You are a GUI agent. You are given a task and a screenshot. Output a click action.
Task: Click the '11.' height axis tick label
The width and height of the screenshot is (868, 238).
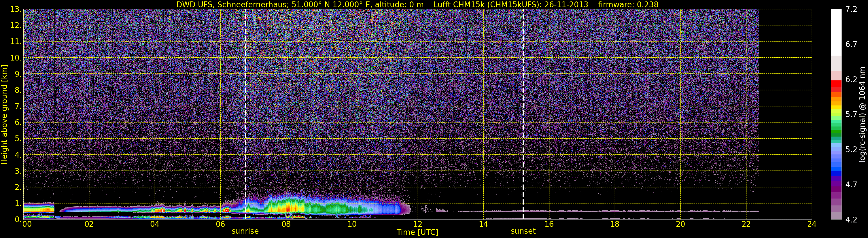pyautogui.click(x=16, y=42)
